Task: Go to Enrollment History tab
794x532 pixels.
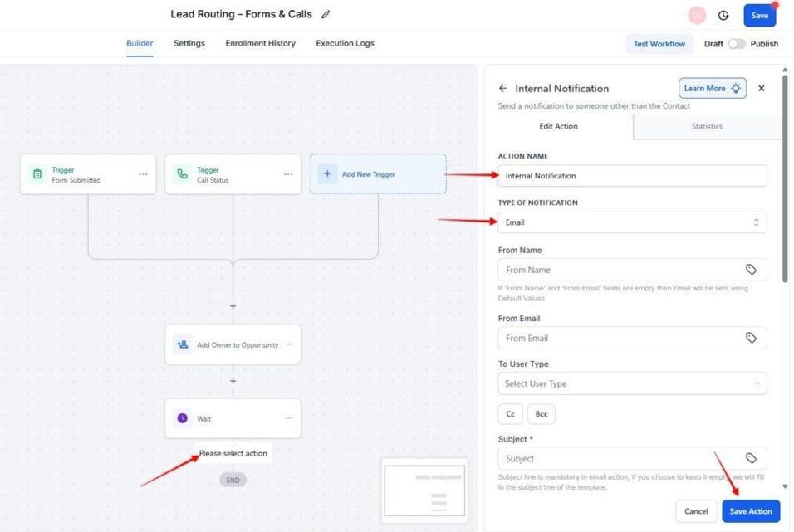Action: coord(260,44)
